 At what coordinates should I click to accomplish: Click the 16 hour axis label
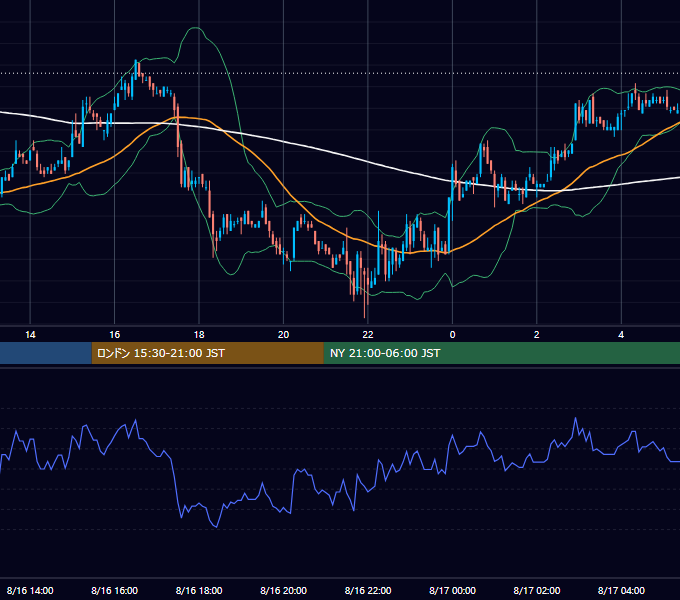(114, 335)
